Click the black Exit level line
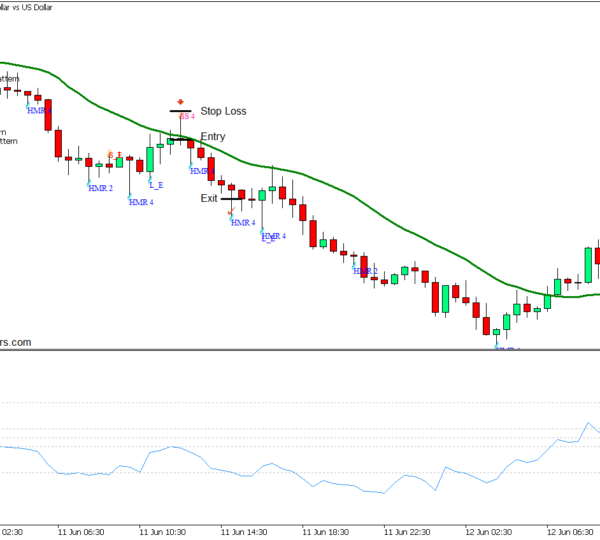The width and height of the screenshot is (600, 540). point(232,199)
